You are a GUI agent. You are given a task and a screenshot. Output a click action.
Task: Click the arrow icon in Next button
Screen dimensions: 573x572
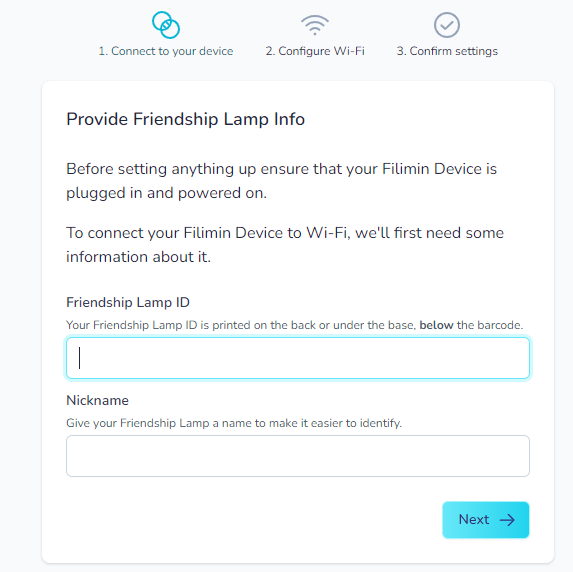tap(507, 520)
